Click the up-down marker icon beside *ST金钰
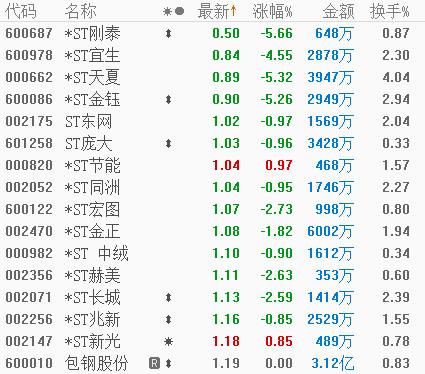Screen dimensions: 425x374 [168, 99]
